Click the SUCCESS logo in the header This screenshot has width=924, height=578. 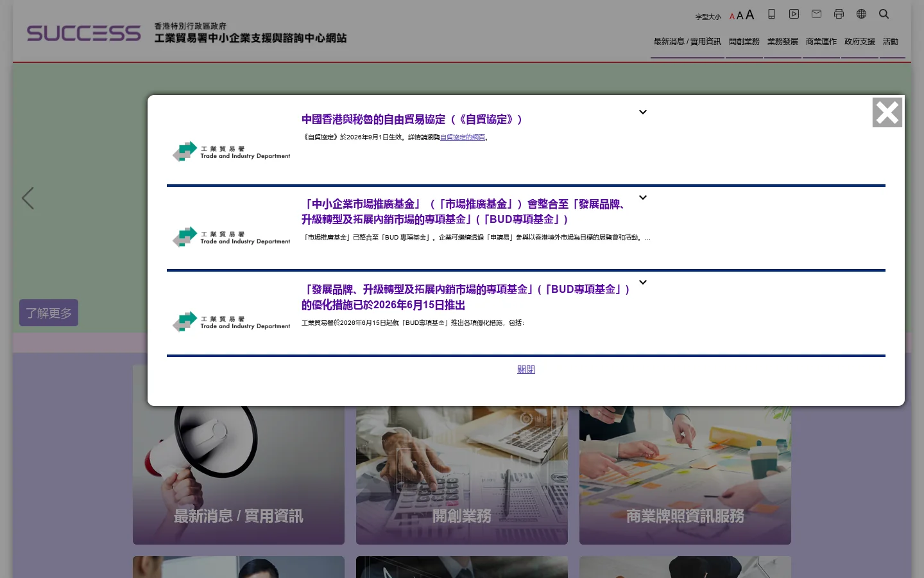(x=83, y=33)
